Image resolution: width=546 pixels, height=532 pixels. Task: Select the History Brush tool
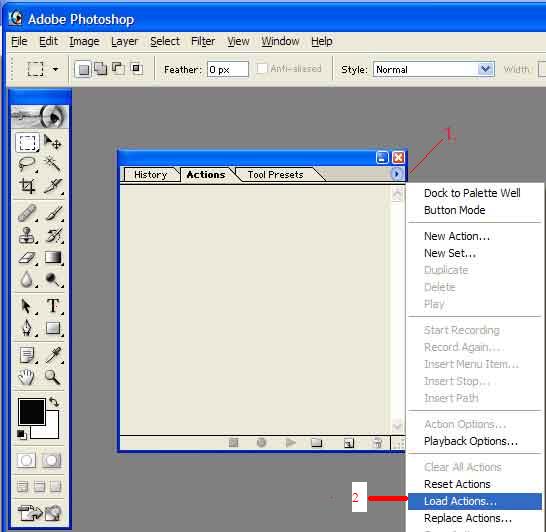click(x=53, y=235)
